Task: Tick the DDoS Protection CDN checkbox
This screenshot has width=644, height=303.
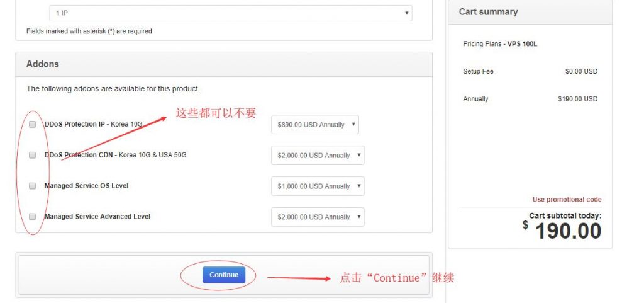Action: pyautogui.click(x=33, y=155)
